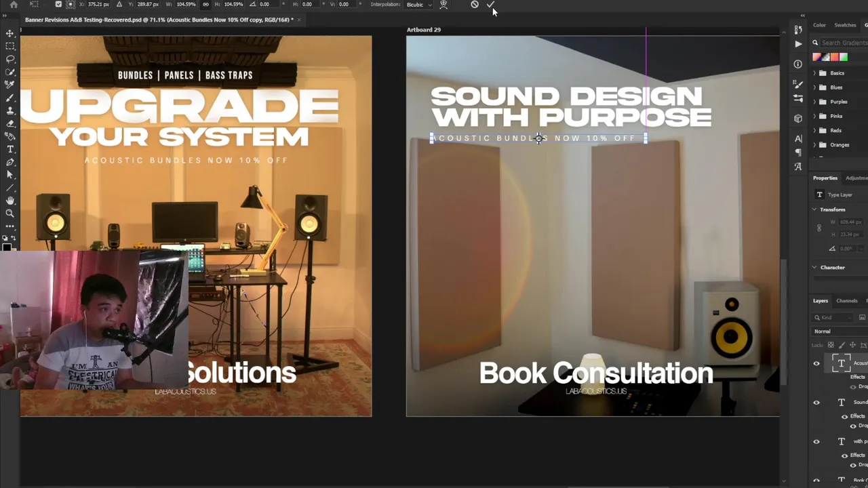Lock image pixels with brush icon
Image resolution: width=868 pixels, height=488 pixels.
841,345
